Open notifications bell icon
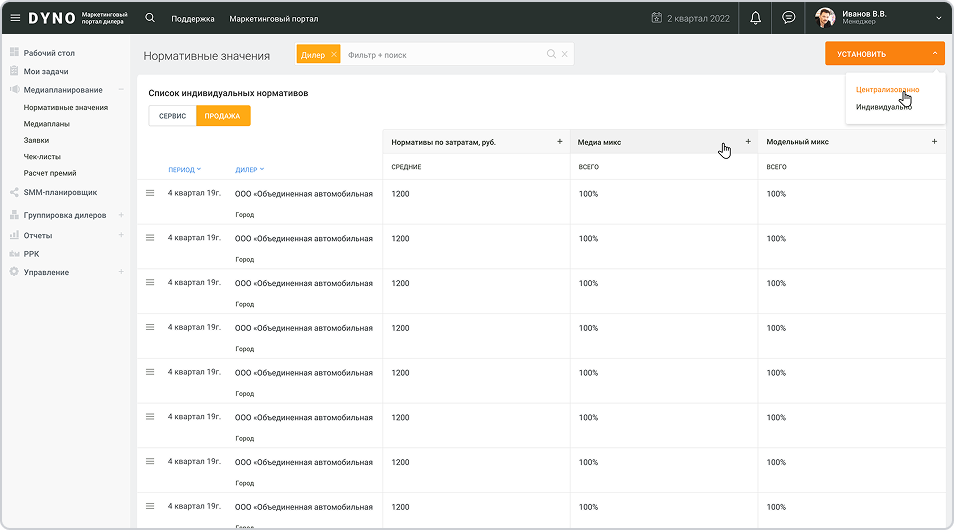Screen dimensions: 954x530 coord(755,18)
